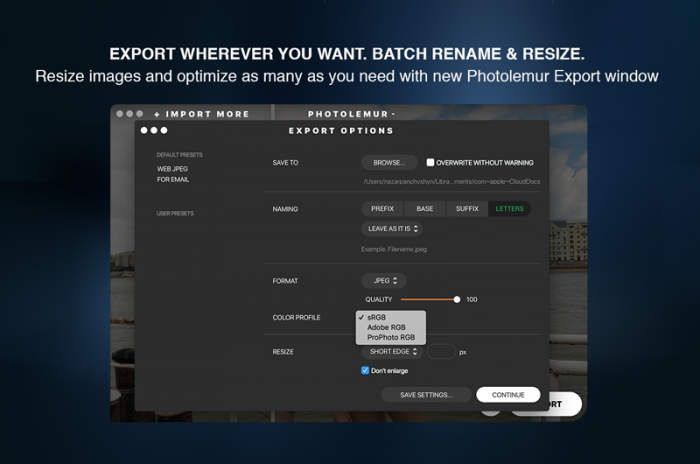This screenshot has width=700, height=464.
Task: Click Import More in main window
Action: coord(202,114)
